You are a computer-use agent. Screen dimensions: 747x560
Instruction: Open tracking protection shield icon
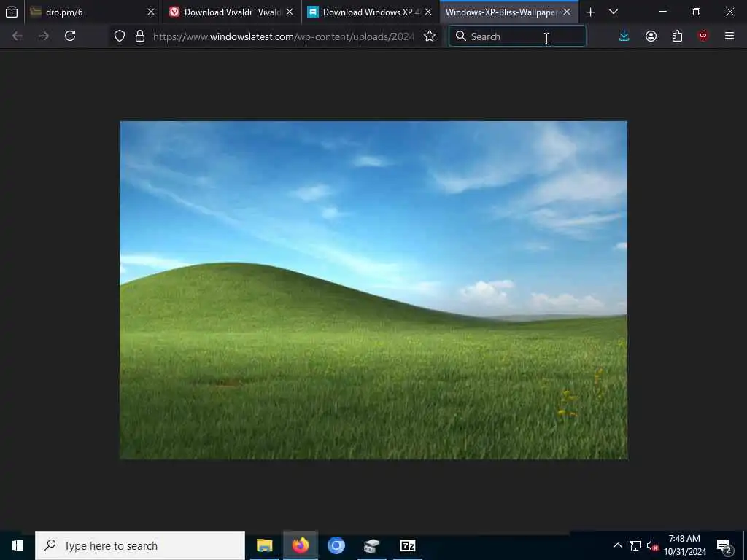tap(120, 36)
